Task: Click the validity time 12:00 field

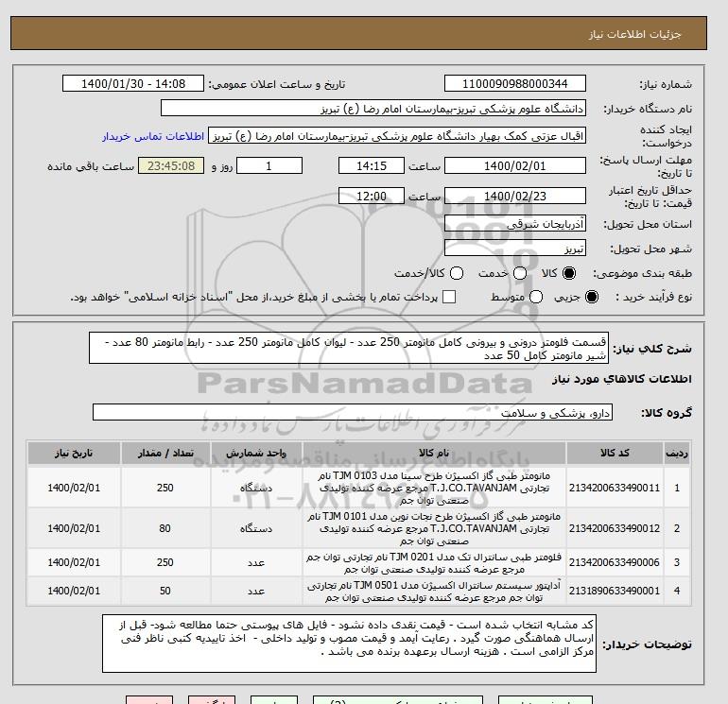Action: (x=372, y=196)
